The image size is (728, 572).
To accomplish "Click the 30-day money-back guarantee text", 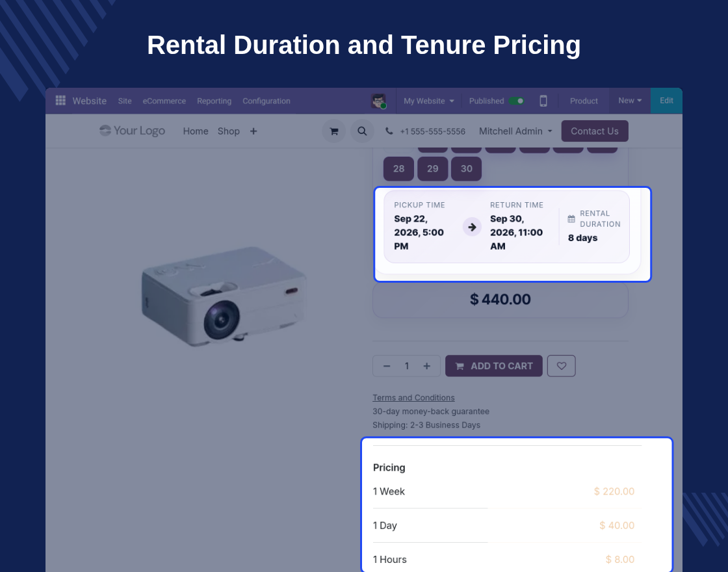I will coord(431,411).
